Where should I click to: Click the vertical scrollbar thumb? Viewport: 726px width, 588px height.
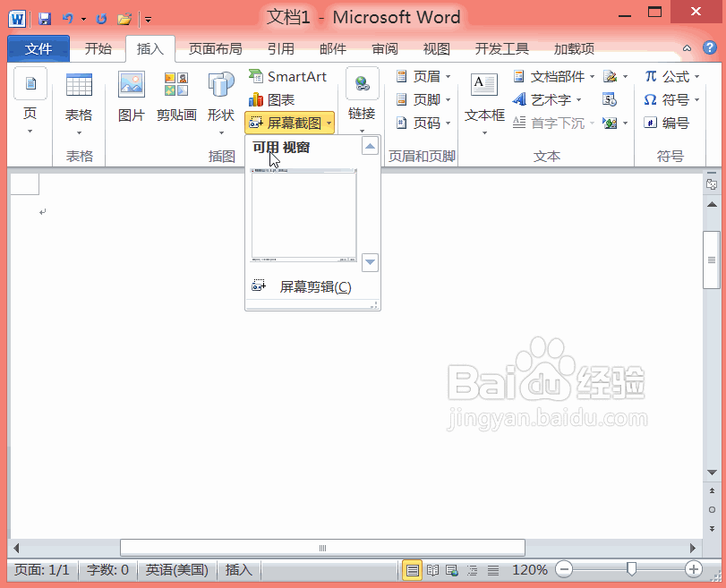[711, 260]
